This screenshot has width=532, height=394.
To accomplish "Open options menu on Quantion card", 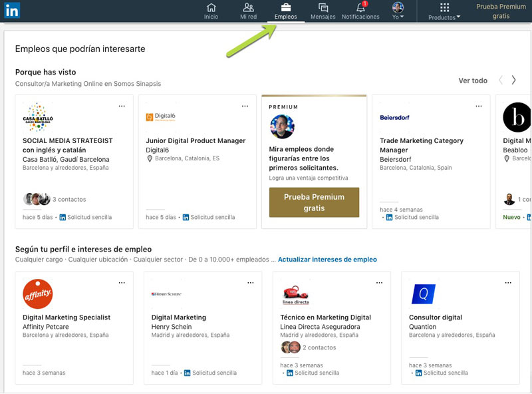I will coord(508,283).
